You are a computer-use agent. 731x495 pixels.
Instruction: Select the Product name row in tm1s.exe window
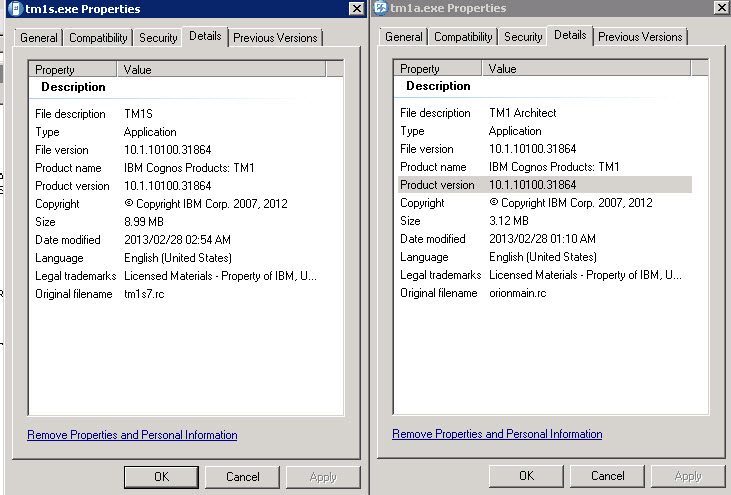[x=179, y=168]
